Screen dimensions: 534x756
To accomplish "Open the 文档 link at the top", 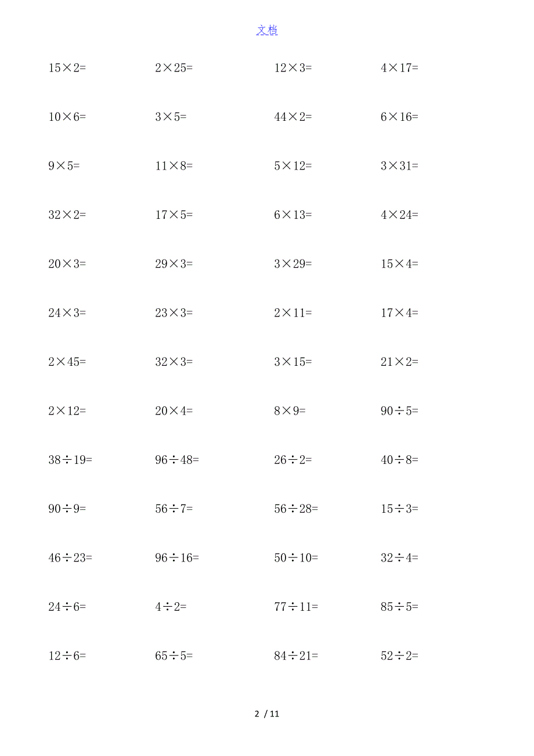I will click(267, 31).
